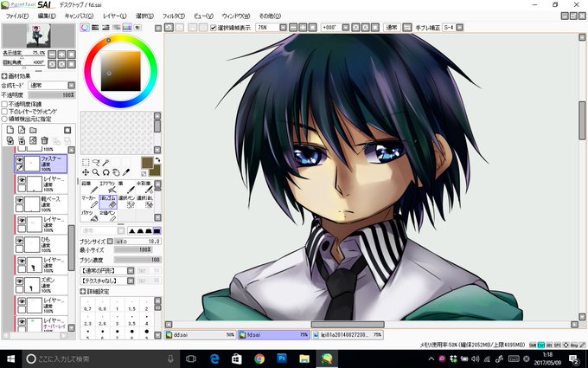Open the 手ブレ補正 stabilizer dropdown
Viewport: 588px width, 368px height.
[x=460, y=28]
